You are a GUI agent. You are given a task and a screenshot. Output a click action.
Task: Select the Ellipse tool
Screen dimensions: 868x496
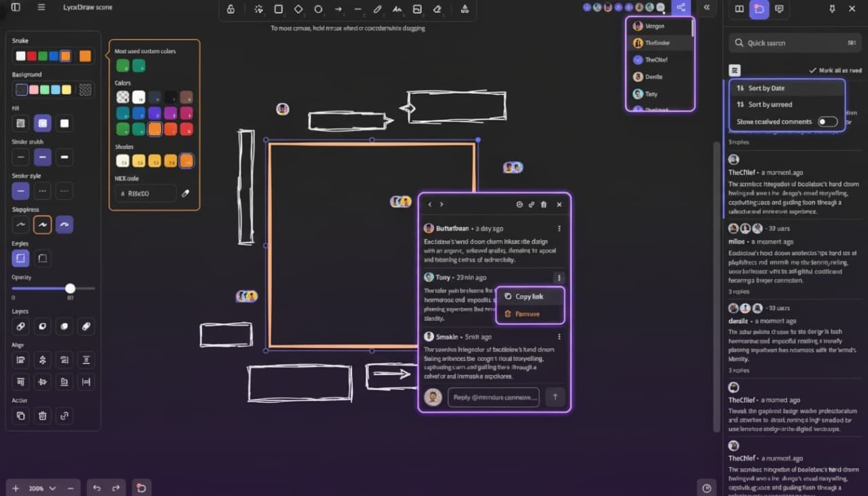pyautogui.click(x=317, y=9)
